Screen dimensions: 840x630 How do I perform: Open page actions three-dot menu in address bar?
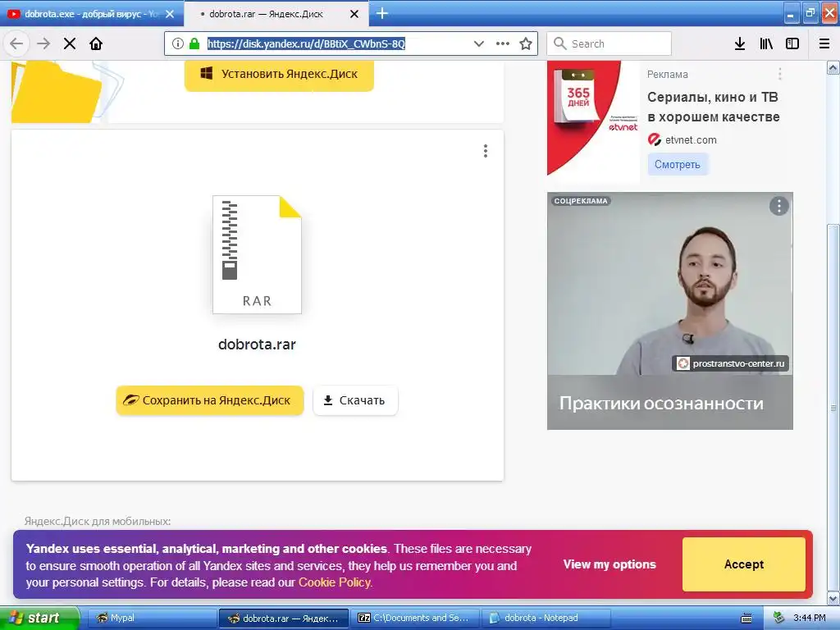[503, 43]
